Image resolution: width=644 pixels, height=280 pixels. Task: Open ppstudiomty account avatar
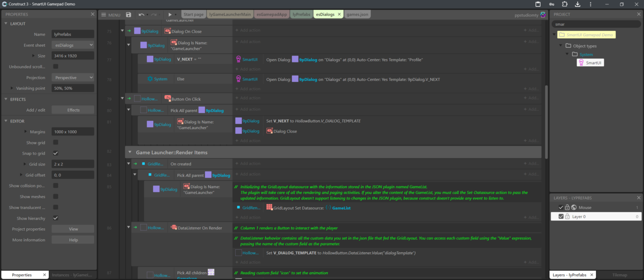[543, 15]
